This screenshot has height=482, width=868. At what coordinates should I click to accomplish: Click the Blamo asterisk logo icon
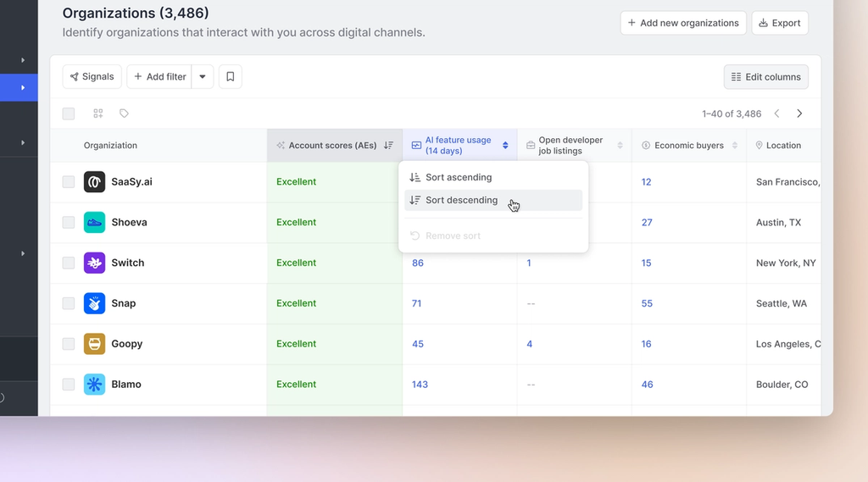click(x=94, y=384)
